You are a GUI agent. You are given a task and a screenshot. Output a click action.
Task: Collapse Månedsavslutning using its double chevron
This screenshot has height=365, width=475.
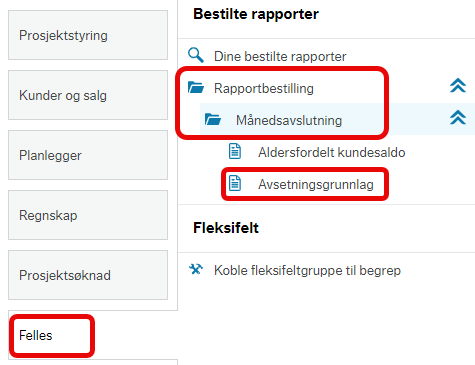(x=458, y=117)
